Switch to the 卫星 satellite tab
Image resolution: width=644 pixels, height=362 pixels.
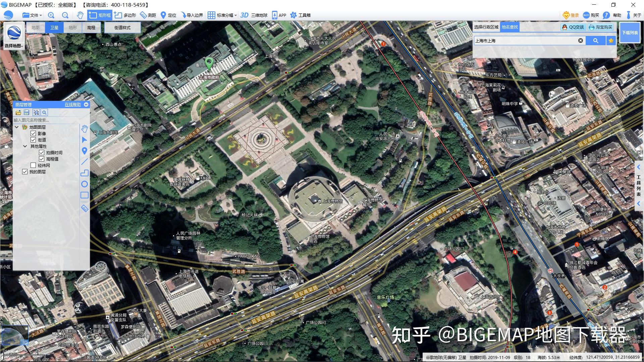click(x=54, y=27)
